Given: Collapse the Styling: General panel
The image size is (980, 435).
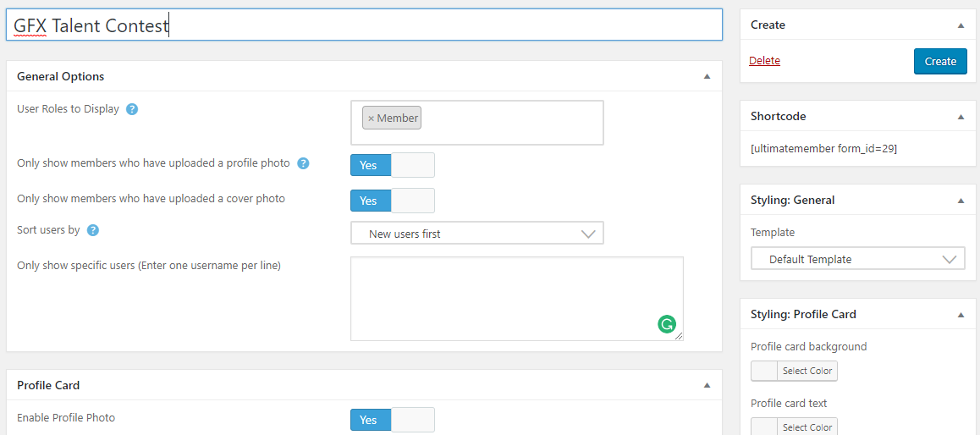Looking at the screenshot, I should [961, 201].
